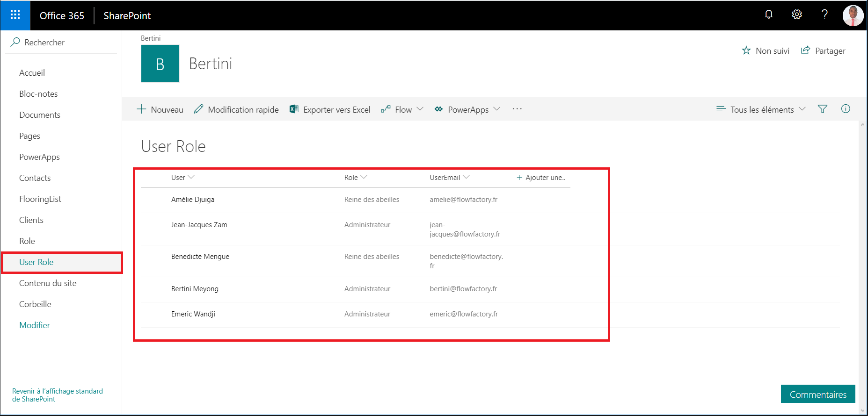Click the Office 365 header link
Image resolution: width=868 pixels, height=416 pixels.
[62, 15]
